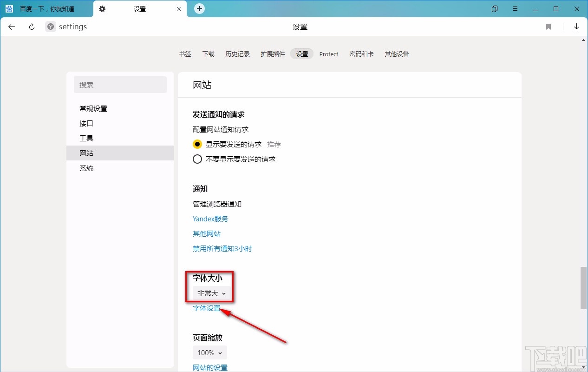Open the 字体设置 link
Screen dimensions: 588x372
[206, 308]
